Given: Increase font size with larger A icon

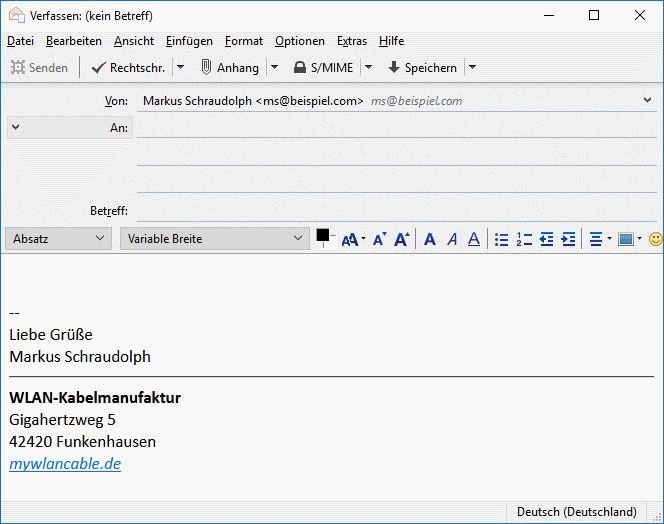Looking at the screenshot, I should coord(401,240).
